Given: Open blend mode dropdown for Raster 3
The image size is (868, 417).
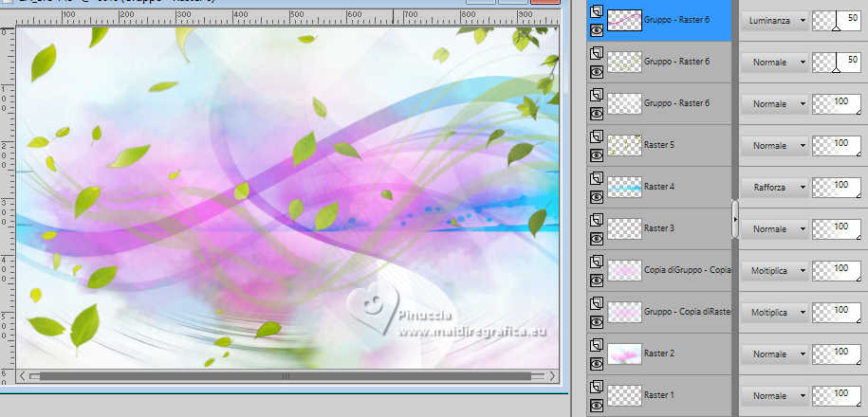Looking at the screenshot, I should pos(775,228).
